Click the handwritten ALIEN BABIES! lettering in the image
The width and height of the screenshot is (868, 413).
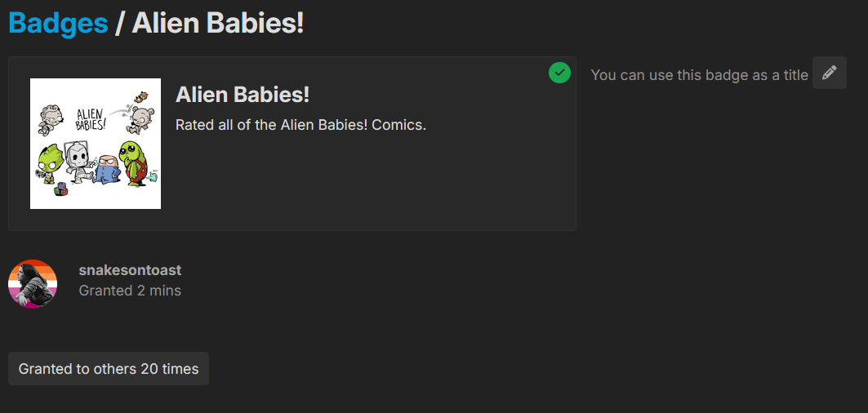[91, 118]
